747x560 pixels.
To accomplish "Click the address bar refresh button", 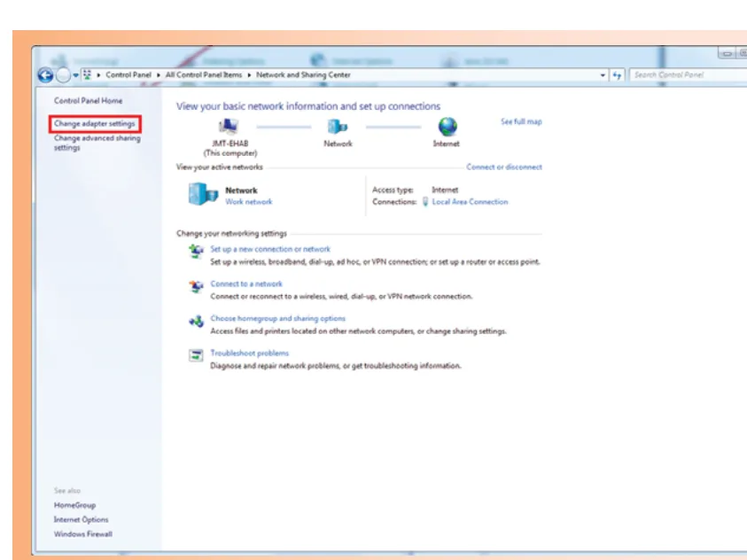I will [x=617, y=75].
